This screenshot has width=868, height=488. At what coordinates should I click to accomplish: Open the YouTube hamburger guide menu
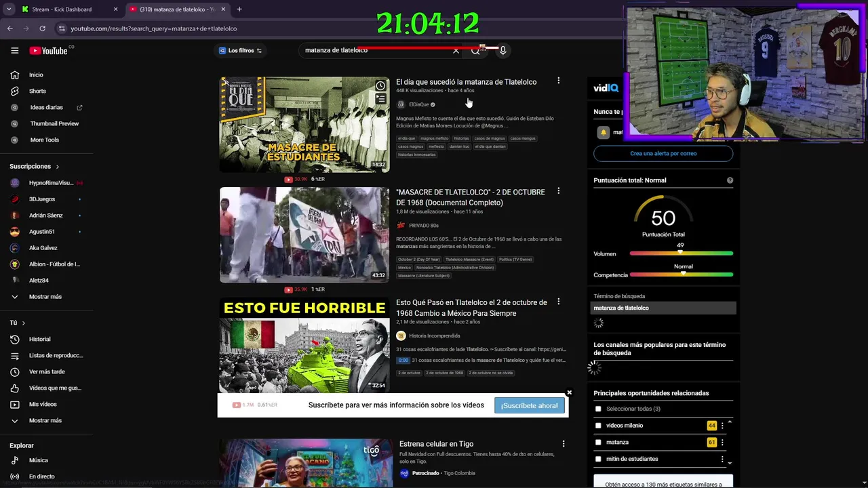coord(14,51)
